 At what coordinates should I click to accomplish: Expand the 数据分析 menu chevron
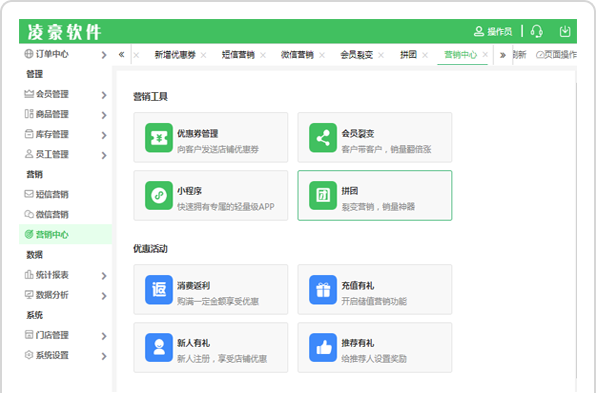point(104,296)
